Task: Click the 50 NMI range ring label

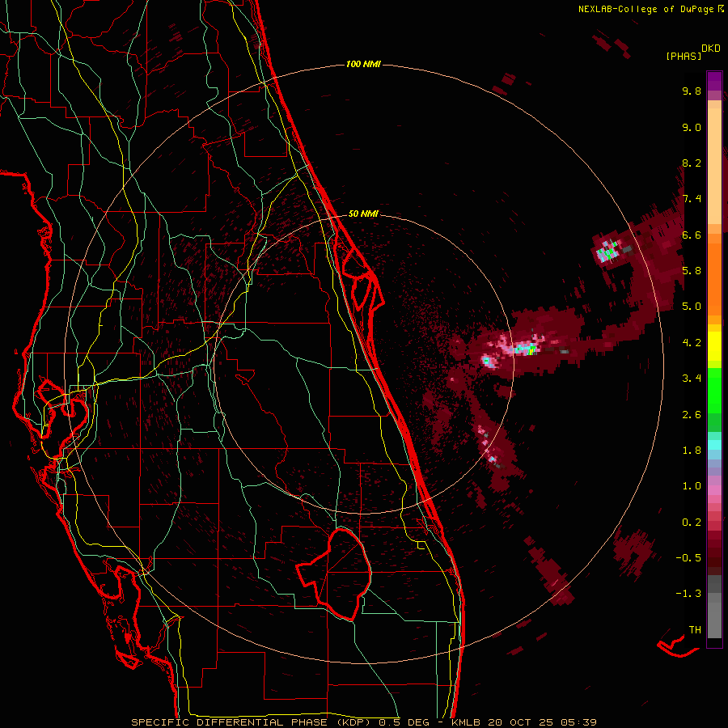Action: (363, 214)
